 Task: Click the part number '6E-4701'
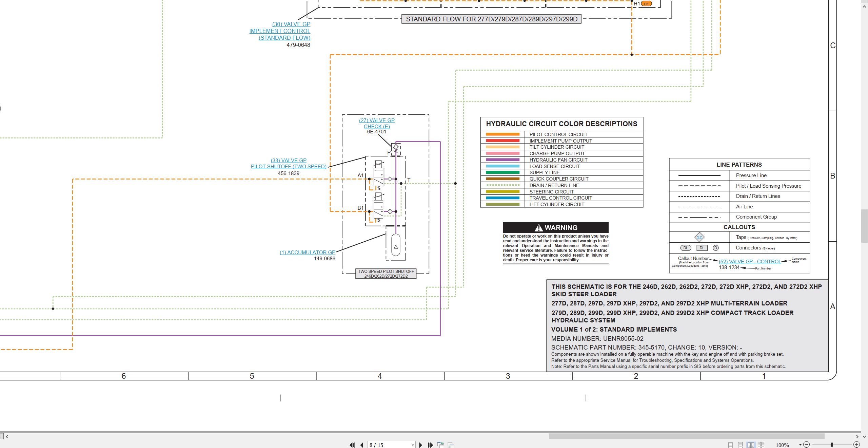(x=376, y=132)
